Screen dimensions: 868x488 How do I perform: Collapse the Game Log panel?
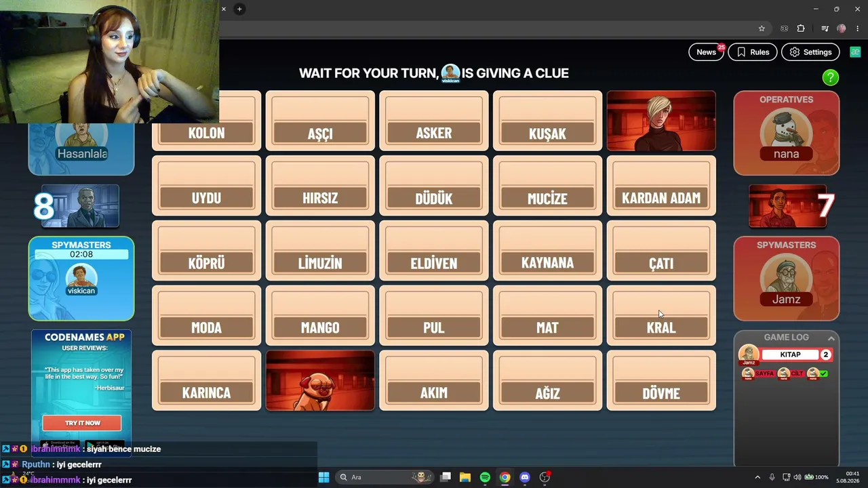point(831,338)
